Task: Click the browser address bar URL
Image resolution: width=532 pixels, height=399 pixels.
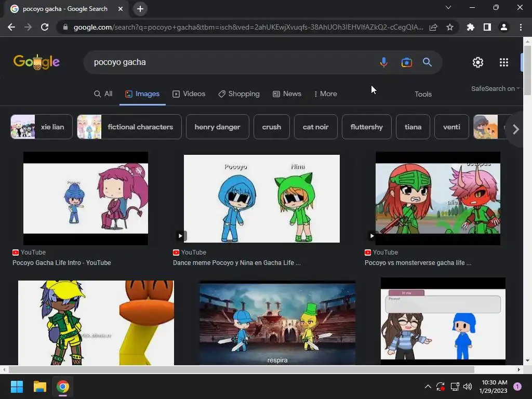Action: (248, 27)
